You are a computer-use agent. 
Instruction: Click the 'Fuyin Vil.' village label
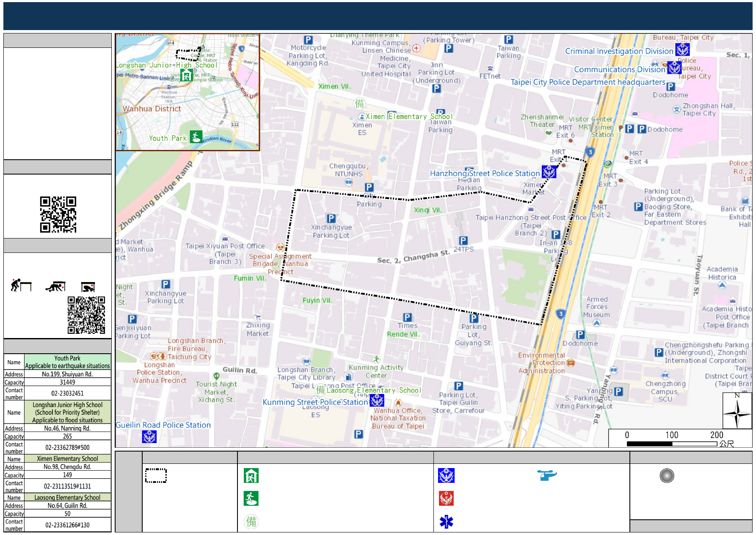coord(317,300)
